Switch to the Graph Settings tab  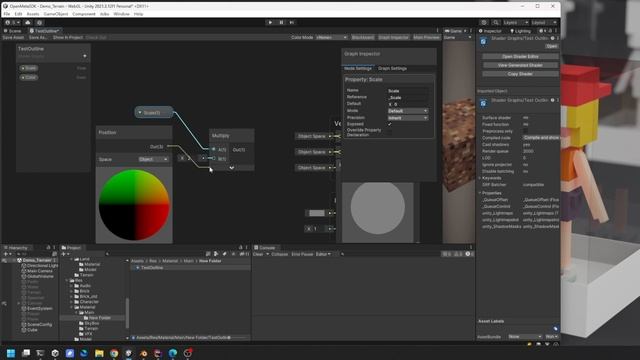[x=392, y=68]
